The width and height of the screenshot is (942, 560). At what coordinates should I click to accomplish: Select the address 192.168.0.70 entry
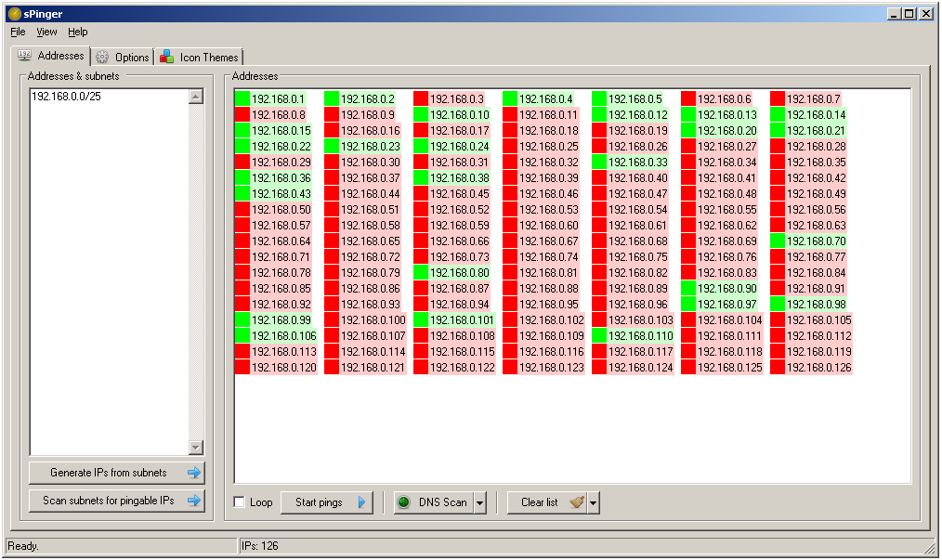(x=808, y=241)
